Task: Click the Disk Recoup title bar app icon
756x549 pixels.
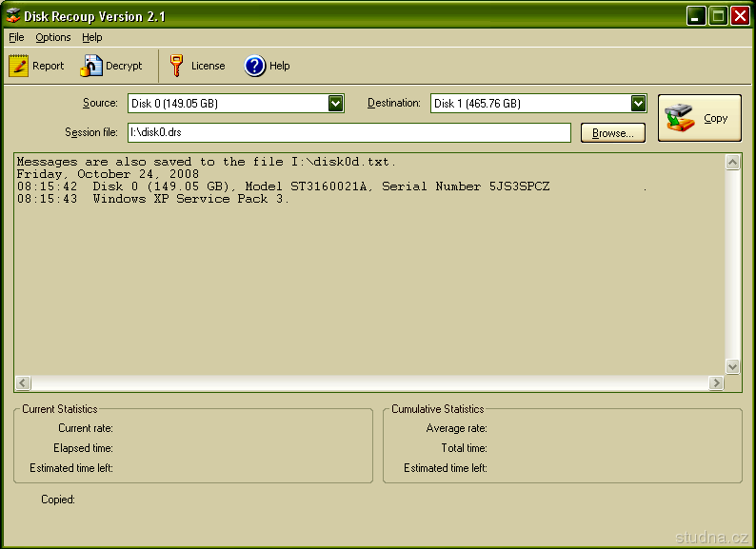Action: (x=13, y=15)
